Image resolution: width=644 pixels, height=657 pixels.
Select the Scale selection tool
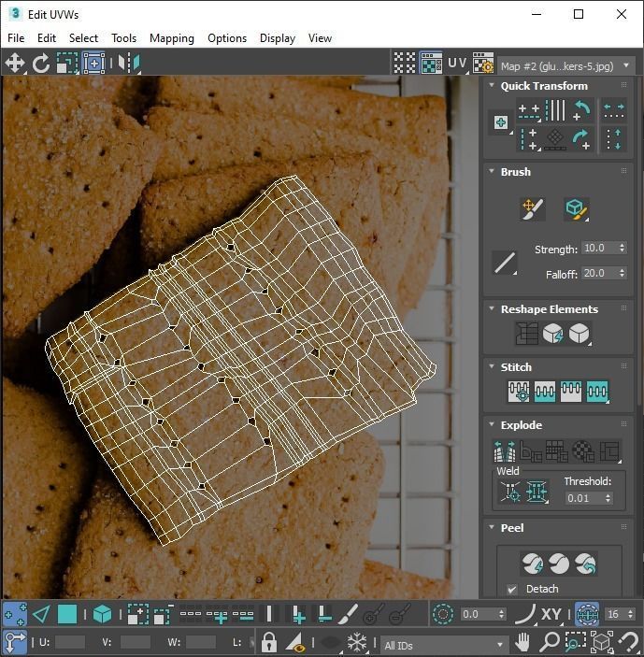67,64
